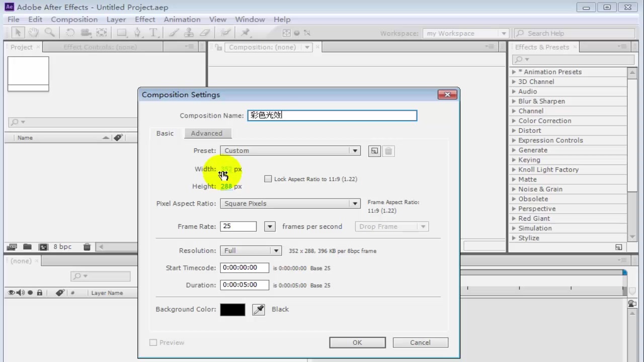Image resolution: width=644 pixels, height=362 pixels.
Task: Click the lock icon on Composition viewer tab
Action: [218, 47]
